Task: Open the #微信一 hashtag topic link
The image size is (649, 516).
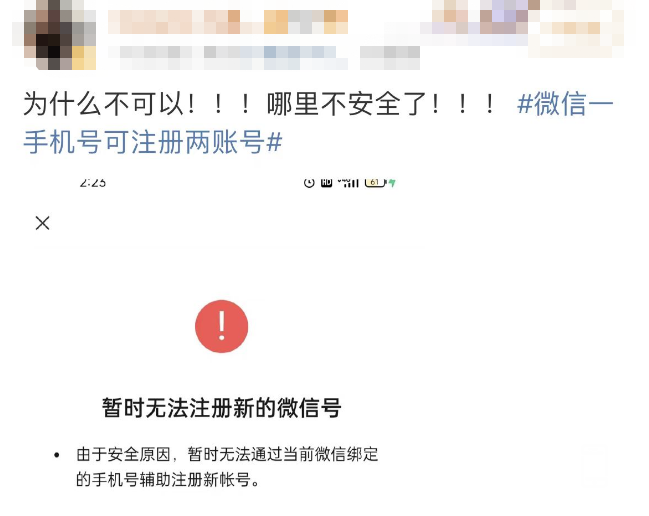Action: [565, 103]
